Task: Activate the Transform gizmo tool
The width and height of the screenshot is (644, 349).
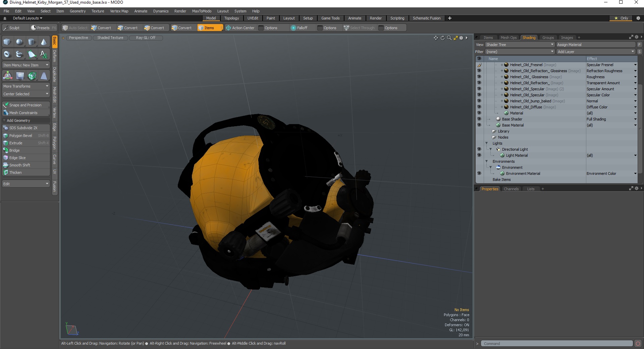Action: point(7,76)
